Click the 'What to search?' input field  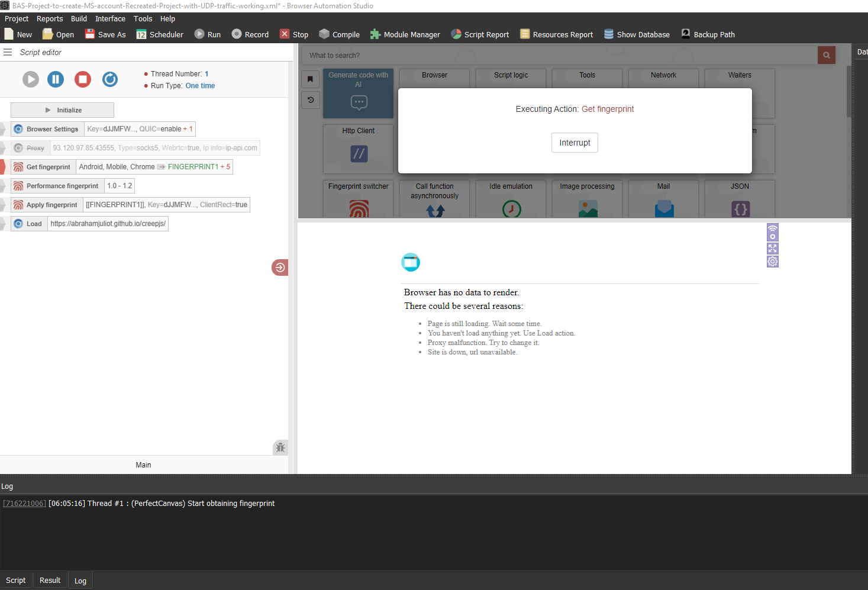point(559,55)
